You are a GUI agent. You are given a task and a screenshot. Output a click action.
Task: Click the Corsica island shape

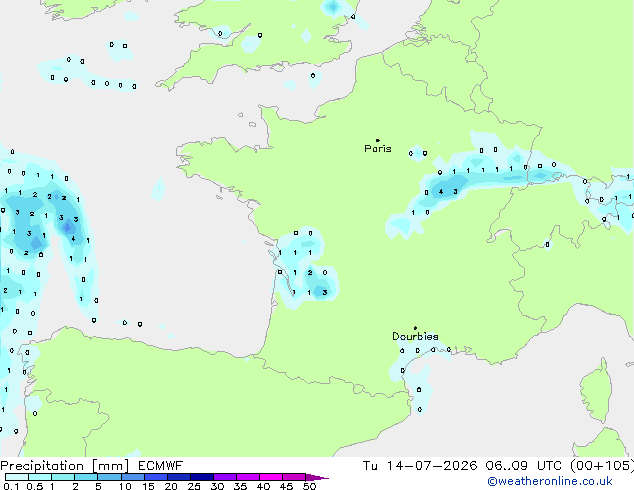[x=596, y=390]
